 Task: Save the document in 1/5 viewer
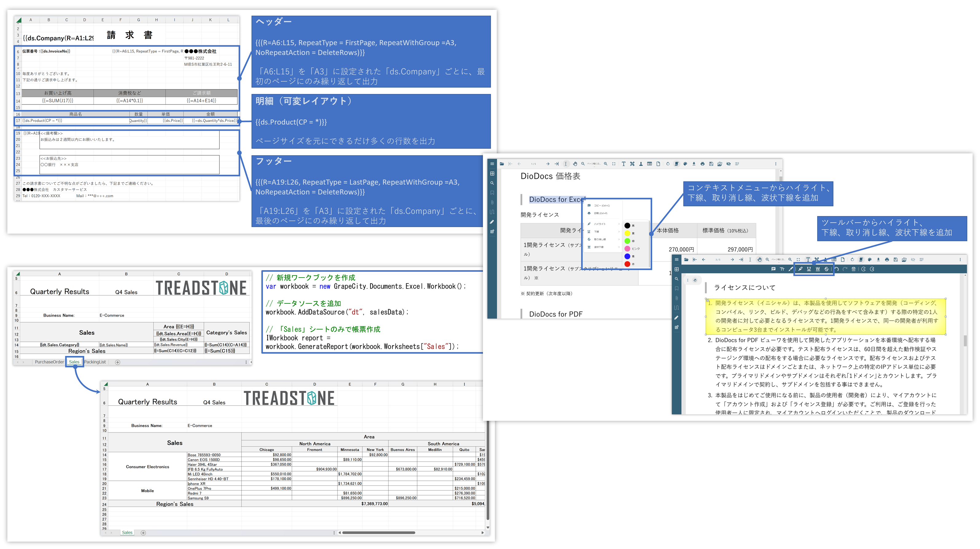pos(711,164)
